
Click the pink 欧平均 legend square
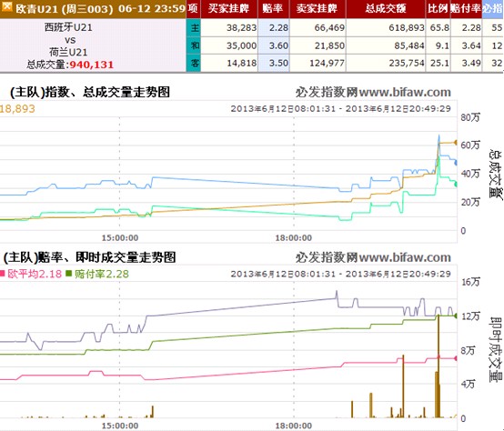pyautogui.click(x=2, y=274)
